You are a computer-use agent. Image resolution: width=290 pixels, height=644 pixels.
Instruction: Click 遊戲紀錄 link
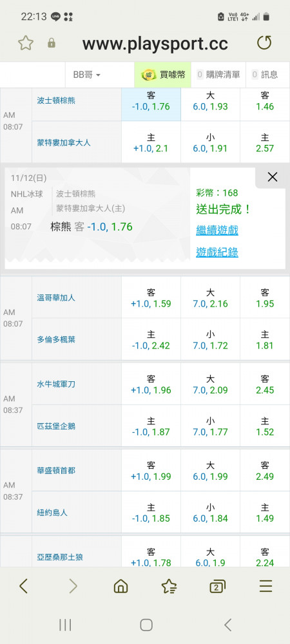[x=217, y=252]
